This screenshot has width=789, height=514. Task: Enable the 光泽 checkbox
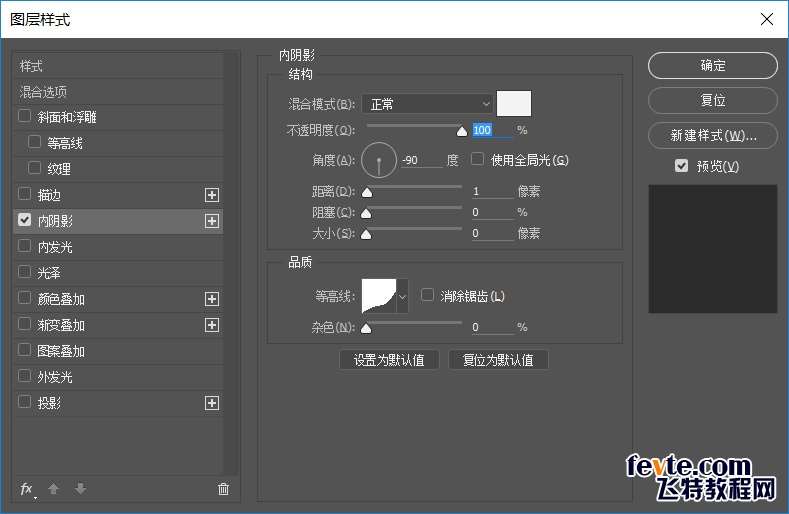click(x=24, y=272)
